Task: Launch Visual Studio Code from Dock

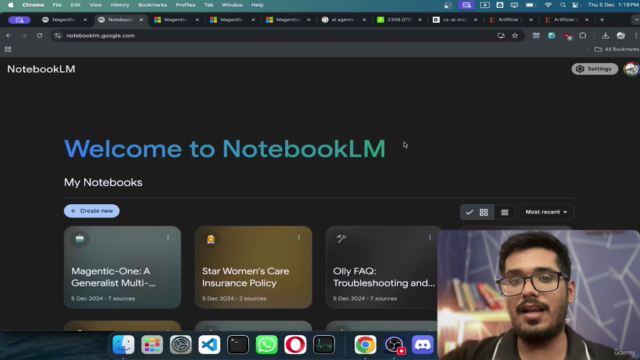Action: point(209,345)
